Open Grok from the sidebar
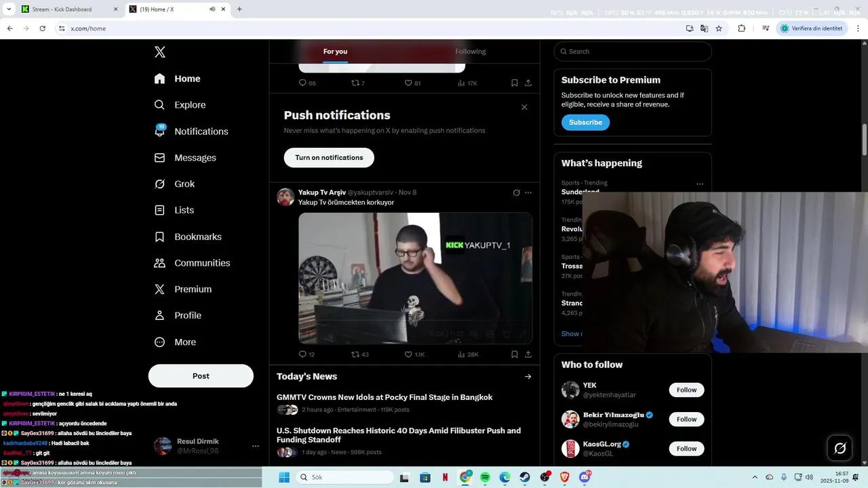The width and height of the screenshot is (868, 488). pos(175,184)
